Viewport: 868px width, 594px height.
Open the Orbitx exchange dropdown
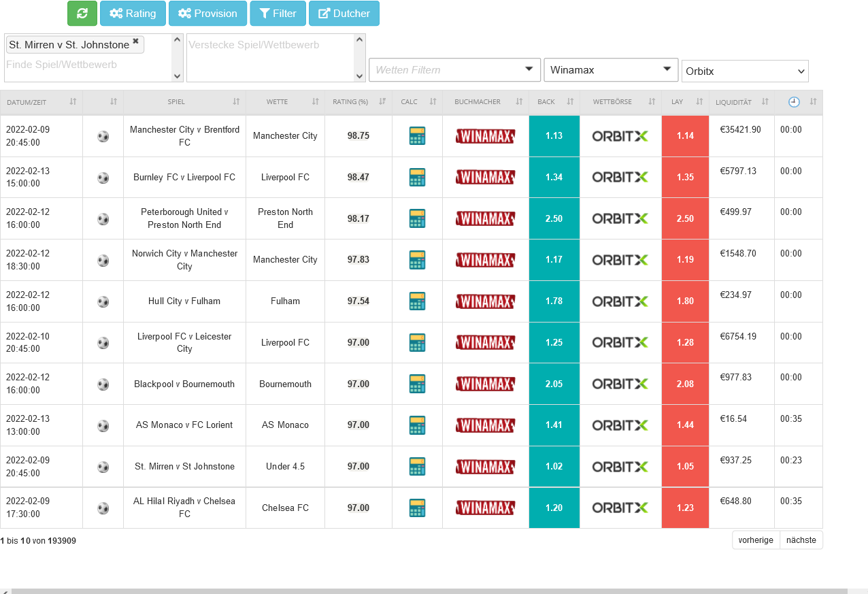[x=745, y=71]
